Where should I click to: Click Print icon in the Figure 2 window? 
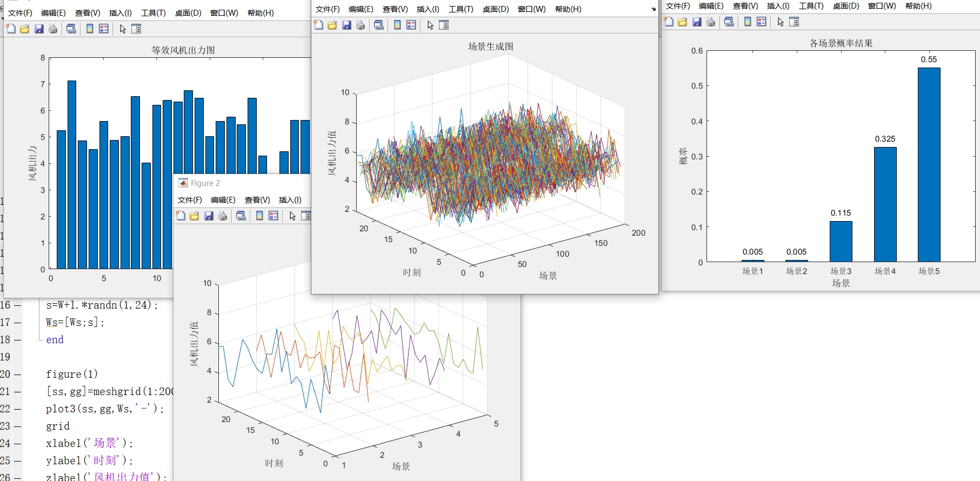tap(223, 216)
